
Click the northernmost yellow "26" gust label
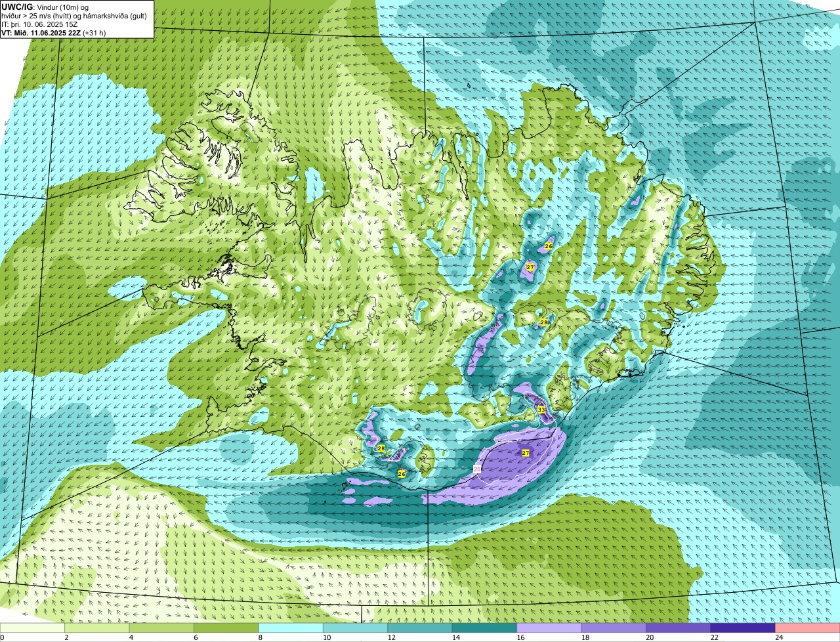pyautogui.click(x=549, y=246)
